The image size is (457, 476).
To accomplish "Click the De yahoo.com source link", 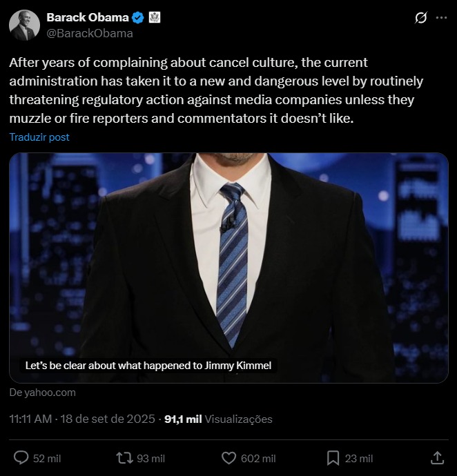I will click(x=43, y=393).
